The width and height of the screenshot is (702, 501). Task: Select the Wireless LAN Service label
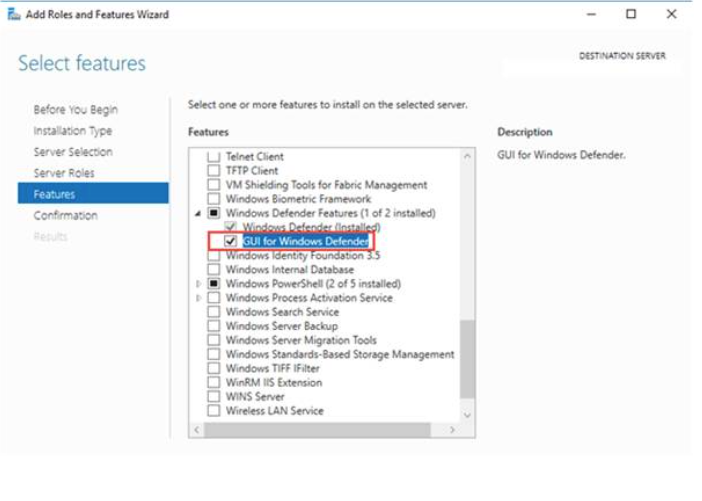pos(274,411)
